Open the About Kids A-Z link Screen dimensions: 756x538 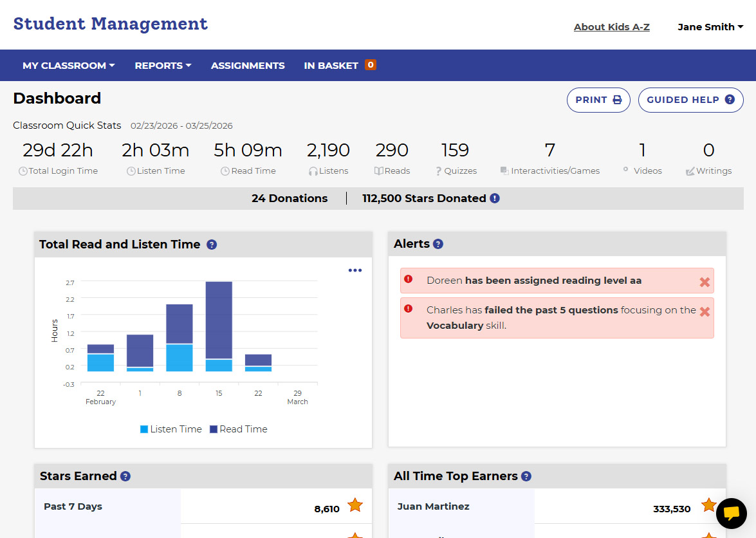(x=611, y=27)
